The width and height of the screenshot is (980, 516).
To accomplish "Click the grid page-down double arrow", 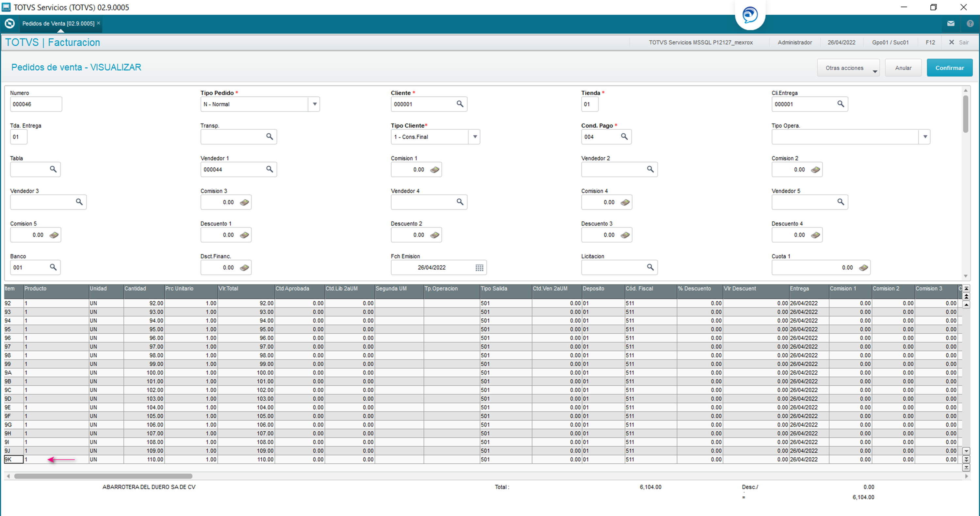I will (x=966, y=459).
